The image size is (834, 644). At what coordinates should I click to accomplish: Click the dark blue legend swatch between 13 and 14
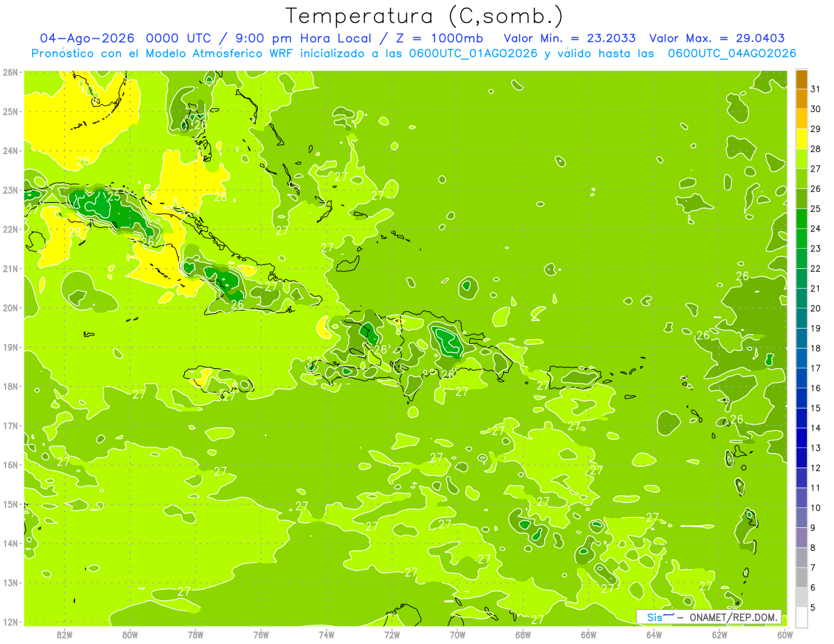[x=801, y=438]
